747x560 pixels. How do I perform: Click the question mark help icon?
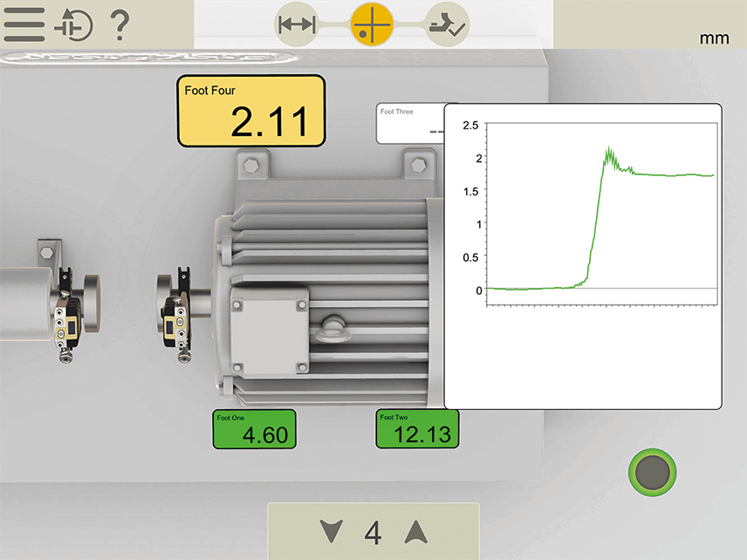[x=120, y=25]
